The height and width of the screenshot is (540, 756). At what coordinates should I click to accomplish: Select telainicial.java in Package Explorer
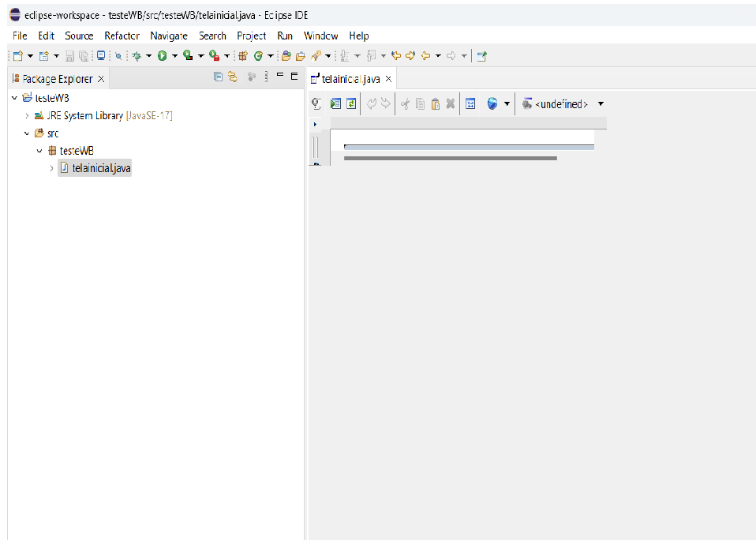tap(95, 168)
